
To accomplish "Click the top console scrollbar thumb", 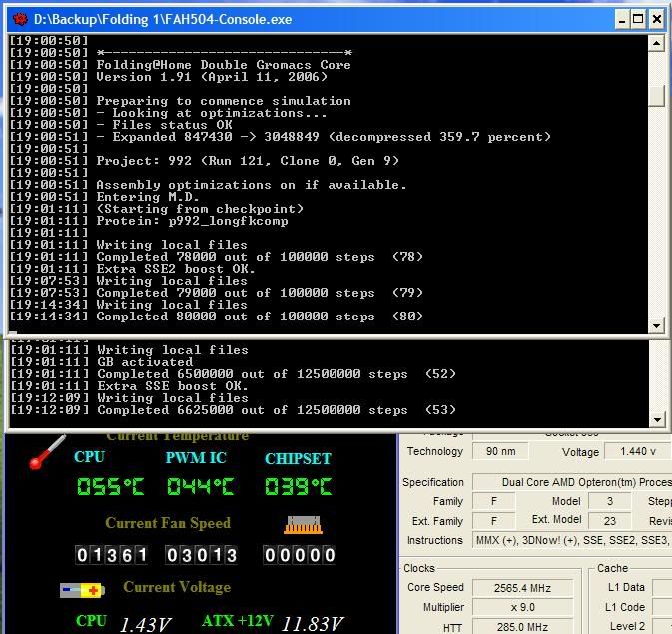I will click(x=656, y=96).
